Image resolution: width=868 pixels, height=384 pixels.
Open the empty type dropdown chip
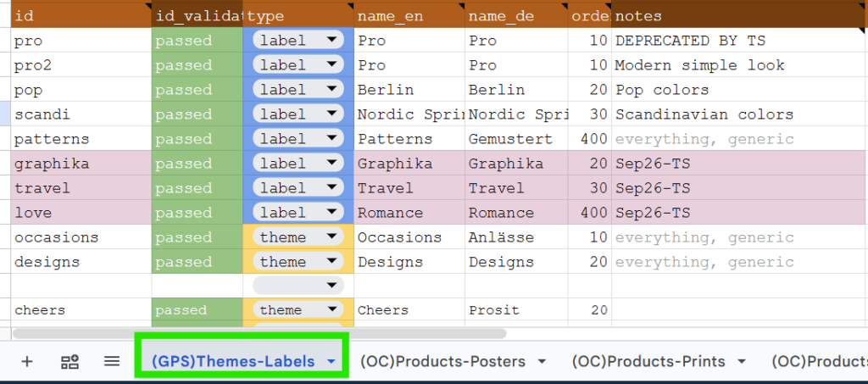[x=298, y=286]
